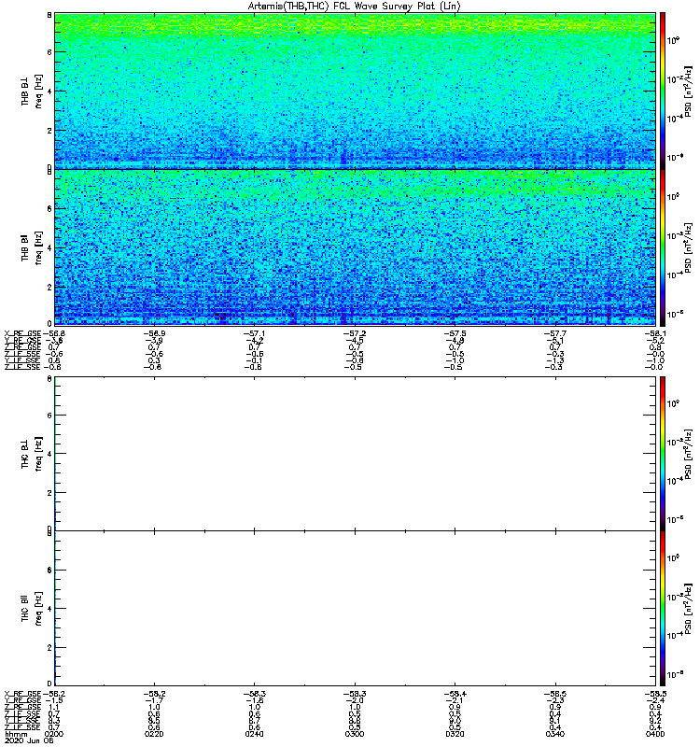The width and height of the screenshot is (700, 747).
Task: Click the Y_RE_GSE value -1.5 under THC panels
Action: (x=54, y=701)
